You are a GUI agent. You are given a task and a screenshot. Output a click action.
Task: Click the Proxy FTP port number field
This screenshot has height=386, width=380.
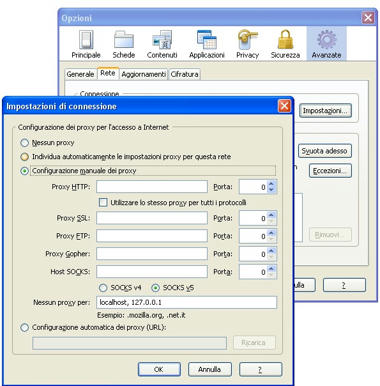coord(253,236)
